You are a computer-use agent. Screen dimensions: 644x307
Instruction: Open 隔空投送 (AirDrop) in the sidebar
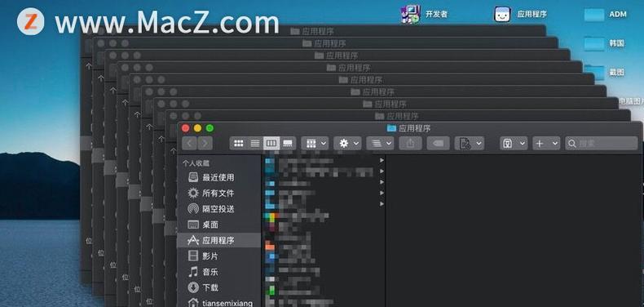click(x=218, y=209)
